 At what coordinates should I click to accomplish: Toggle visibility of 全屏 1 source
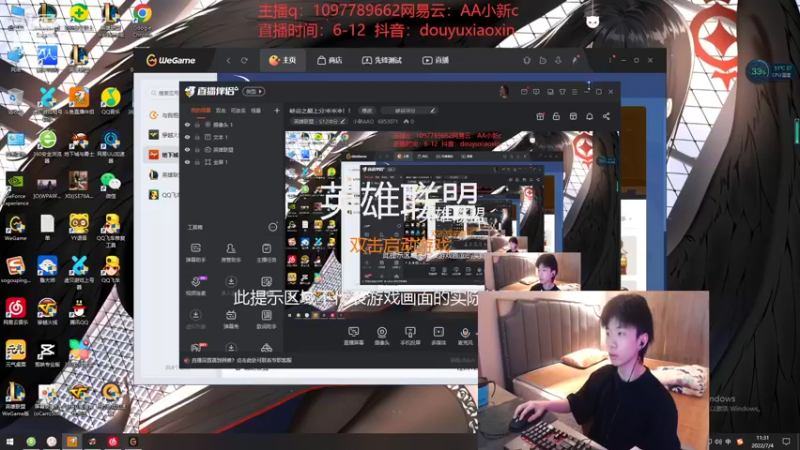(x=187, y=162)
